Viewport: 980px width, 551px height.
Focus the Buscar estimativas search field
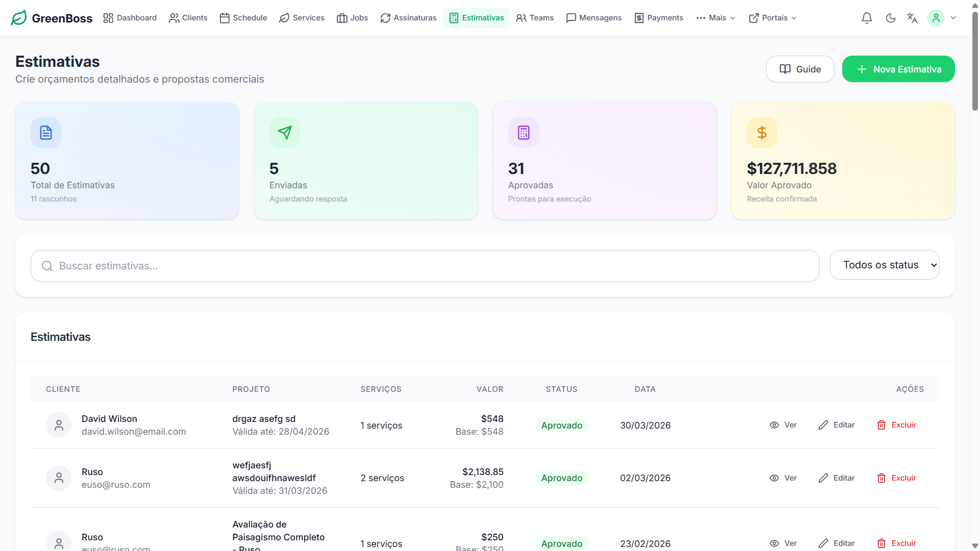425,266
